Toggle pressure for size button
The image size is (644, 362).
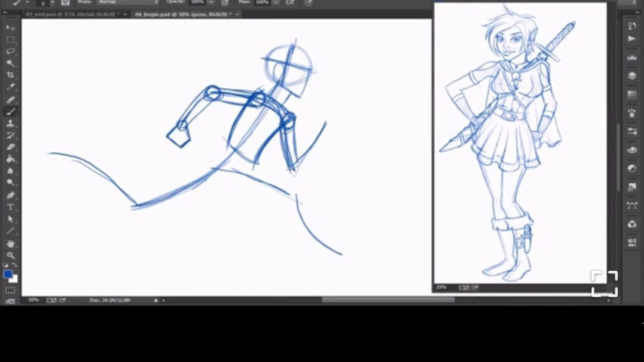[308, 2]
